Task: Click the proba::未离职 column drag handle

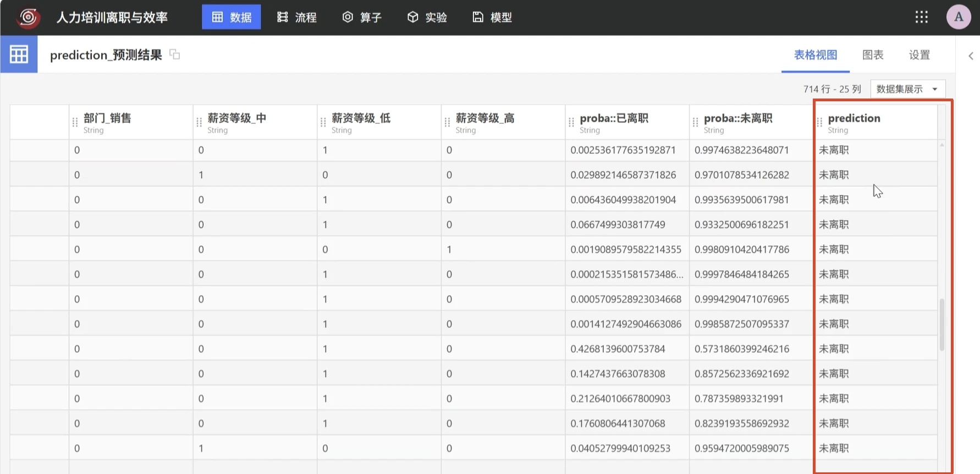Action: (696, 122)
